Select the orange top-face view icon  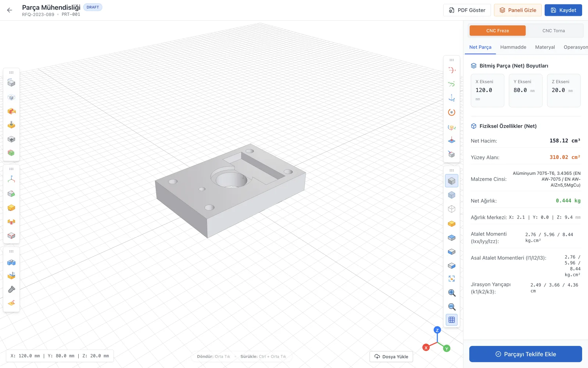pyautogui.click(x=452, y=224)
